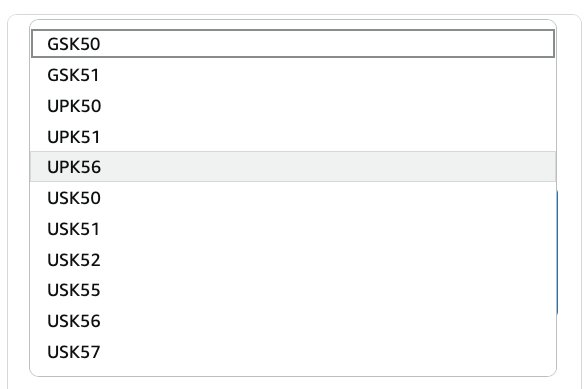The width and height of the screenshot is (584, 389).
Task: Select the UPK51 entry
Action: (x=293, y=137)
